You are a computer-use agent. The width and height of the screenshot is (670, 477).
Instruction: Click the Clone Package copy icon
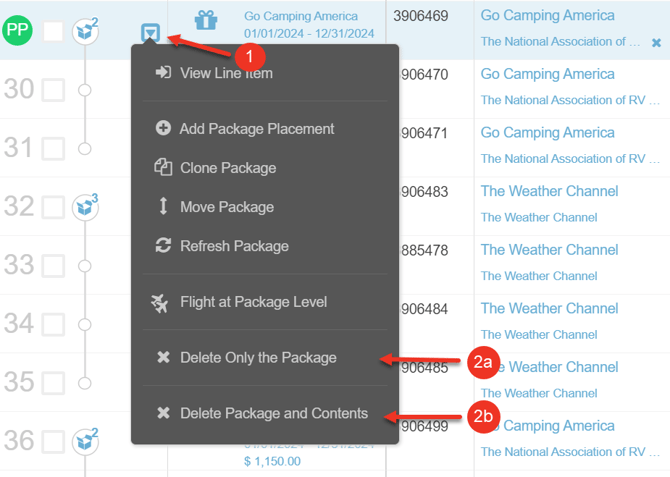pyautogui.click(x=163, y=167)
